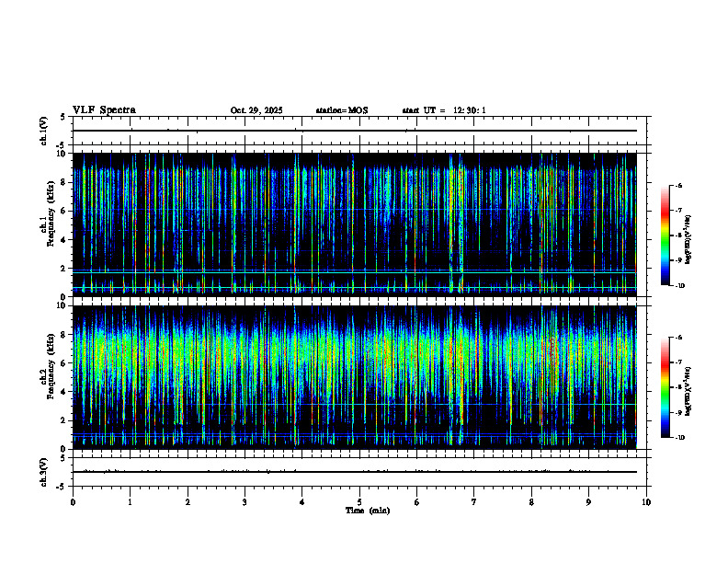Image resolution: width=728 pixels, height=563 pixels.
Task: Click time axis tick label "1"
Action: pos(130,502)
